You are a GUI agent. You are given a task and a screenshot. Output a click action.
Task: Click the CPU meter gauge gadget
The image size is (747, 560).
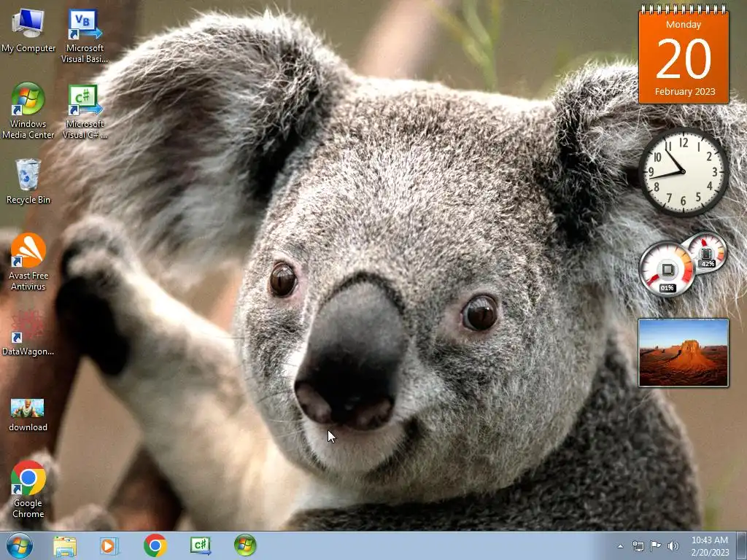point(667,270)
